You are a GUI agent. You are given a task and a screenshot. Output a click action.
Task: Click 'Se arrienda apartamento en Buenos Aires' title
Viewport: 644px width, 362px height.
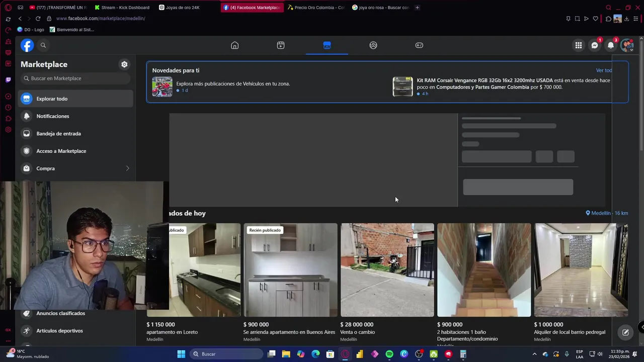click(289, 332)
